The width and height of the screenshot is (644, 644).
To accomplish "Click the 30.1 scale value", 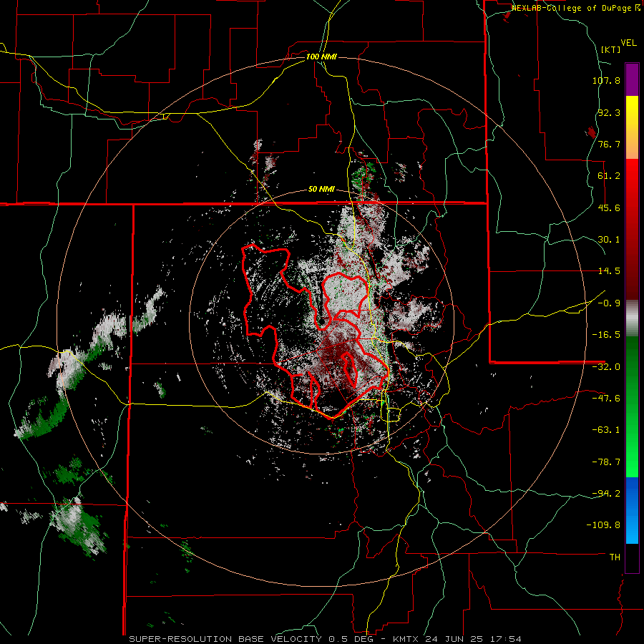I will [x=609, y=240].
